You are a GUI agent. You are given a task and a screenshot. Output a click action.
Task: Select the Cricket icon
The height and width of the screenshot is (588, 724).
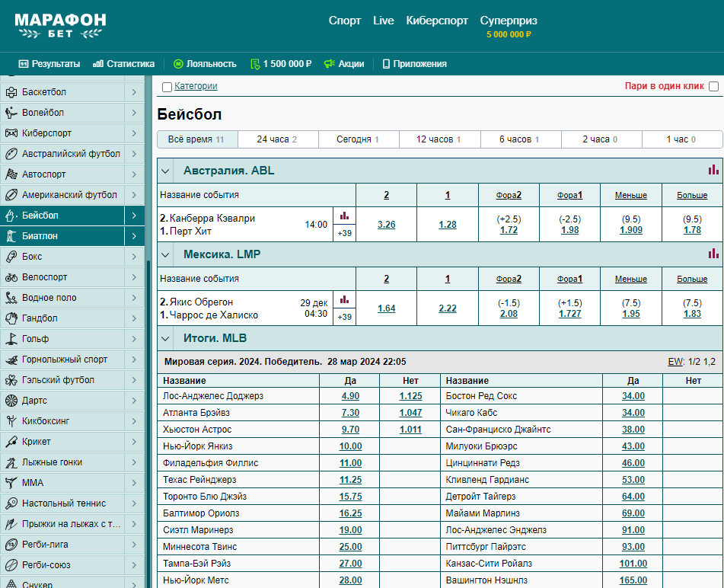(x=11, y=442)
